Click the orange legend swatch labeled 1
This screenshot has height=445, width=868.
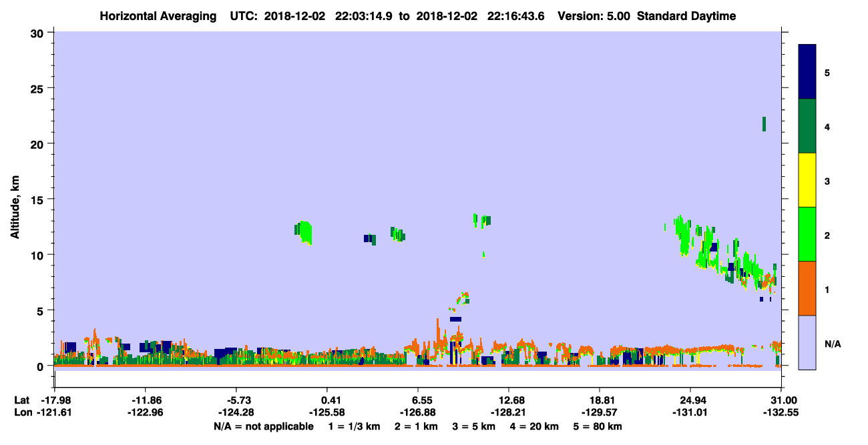tap(807, 288)
